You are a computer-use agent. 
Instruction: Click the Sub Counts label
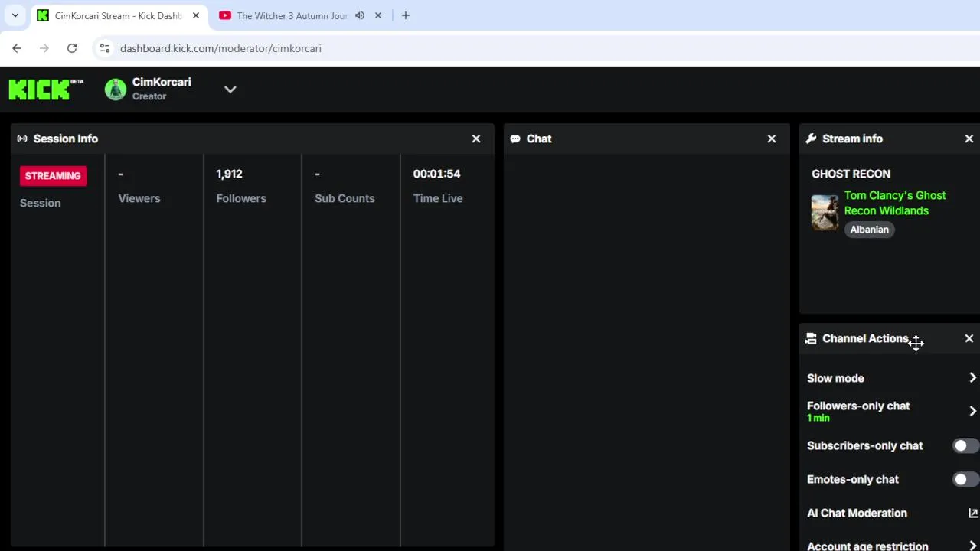pos(345,198)
